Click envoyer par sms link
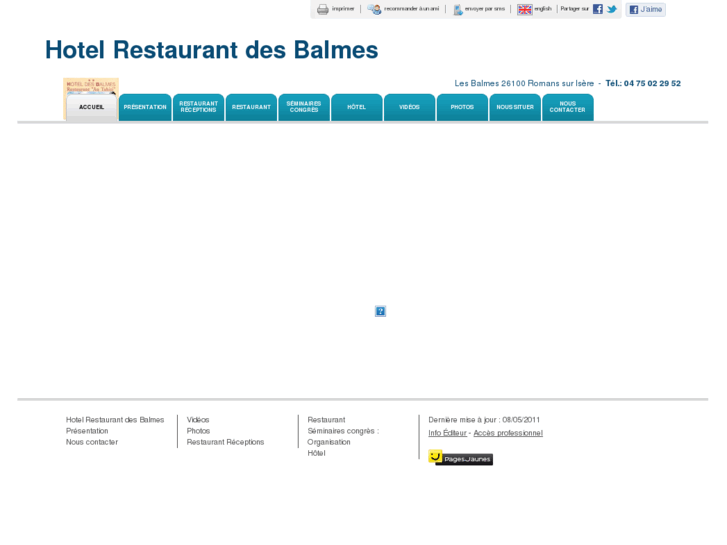Image resolution: width=727 pixels, height=545 pixels. (485, 9)
